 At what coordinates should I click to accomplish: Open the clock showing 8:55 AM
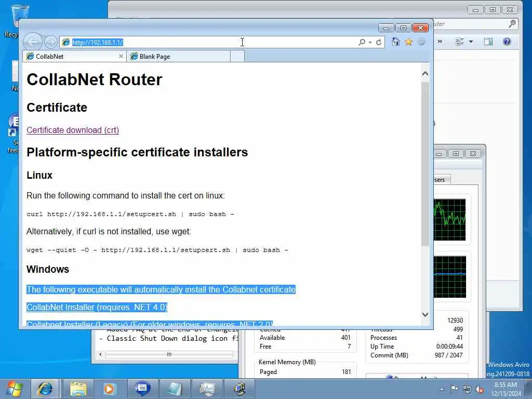(x=506, y=389)
